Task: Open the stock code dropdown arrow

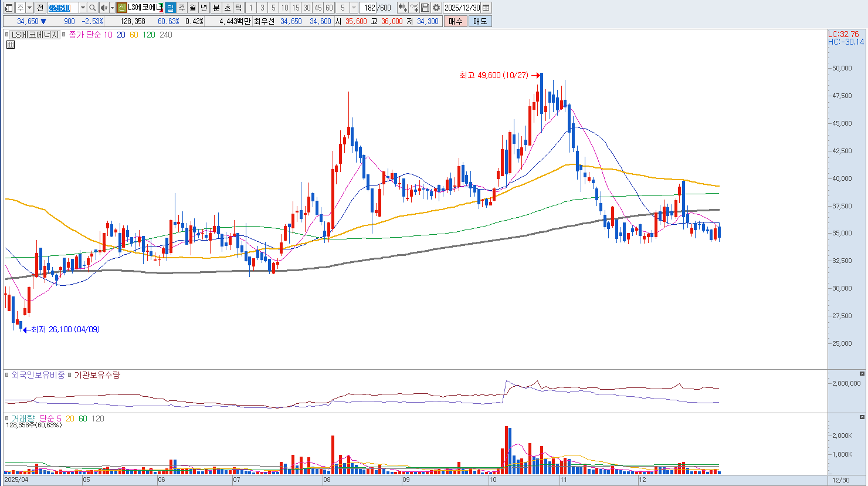Action: 83,8
